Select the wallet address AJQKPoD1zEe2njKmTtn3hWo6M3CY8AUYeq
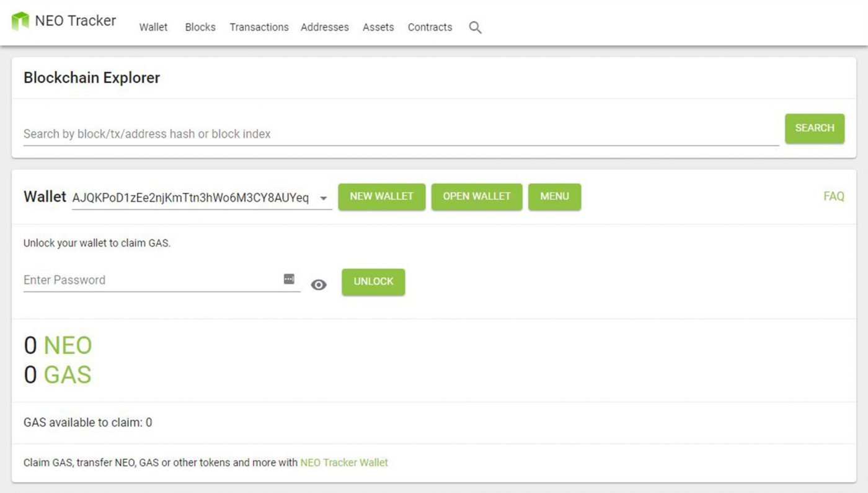This screenshot has width=868, height=493. click(x=190, y=198)
